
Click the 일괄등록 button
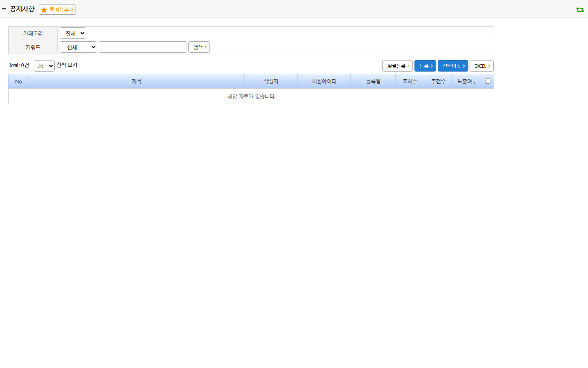397,66
